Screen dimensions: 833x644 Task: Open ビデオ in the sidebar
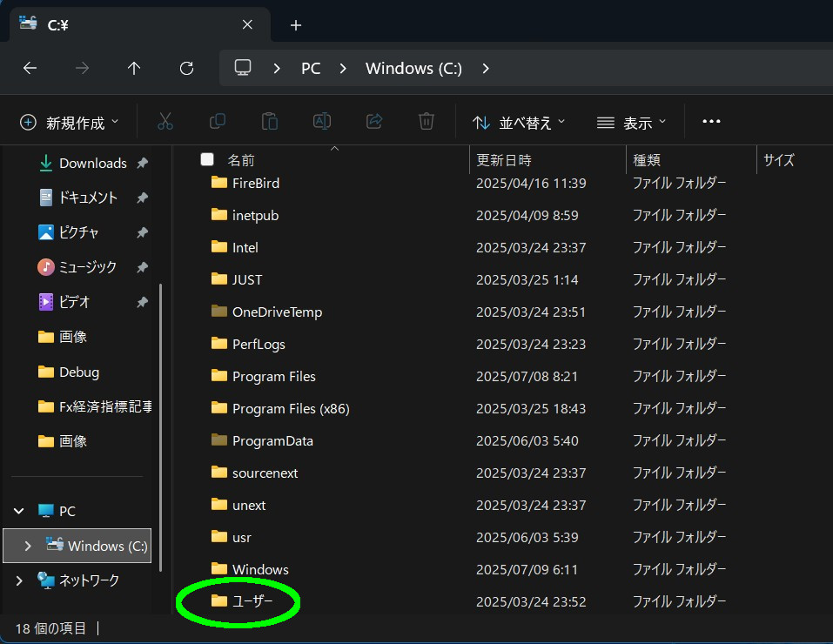pos(74,302)
